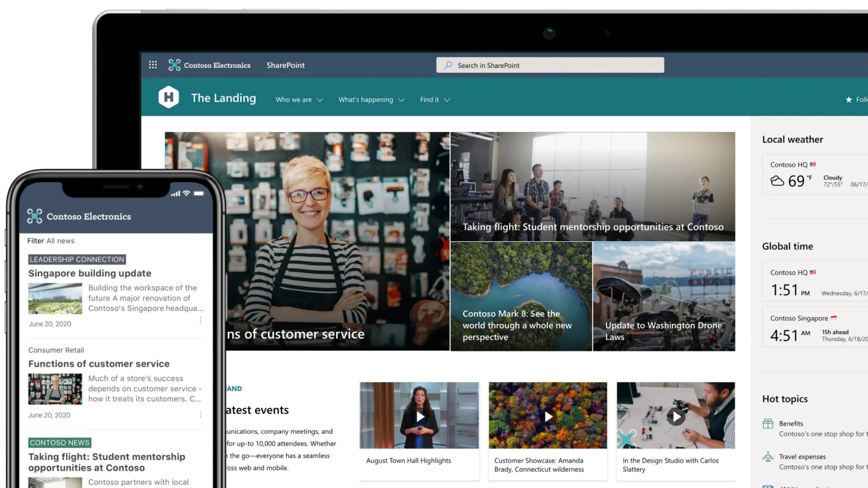Image resolution: width=868 pixels, height=488 pixels.
Task: Click the Contoso Electronics text in SharePoint header
Action: point(217,65)
